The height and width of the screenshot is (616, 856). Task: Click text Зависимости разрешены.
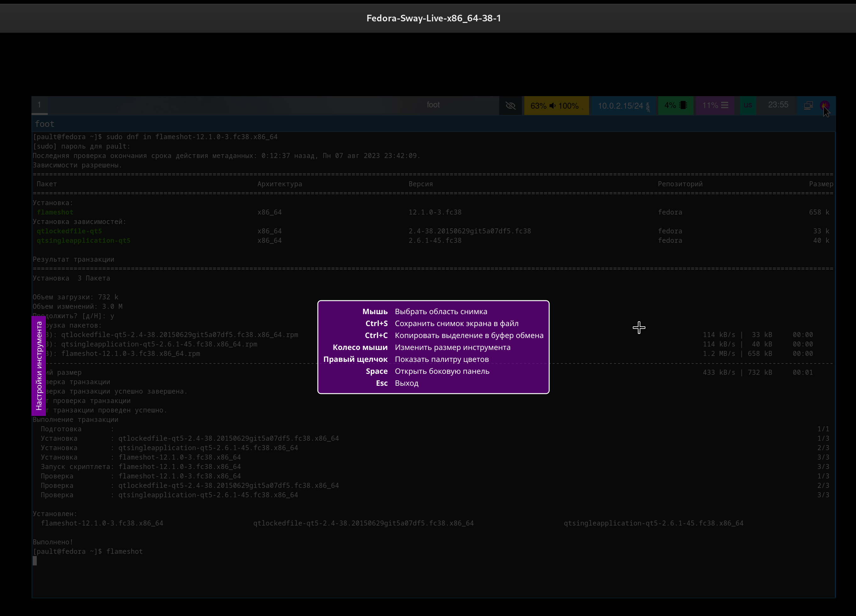click(x=77, y=165)
